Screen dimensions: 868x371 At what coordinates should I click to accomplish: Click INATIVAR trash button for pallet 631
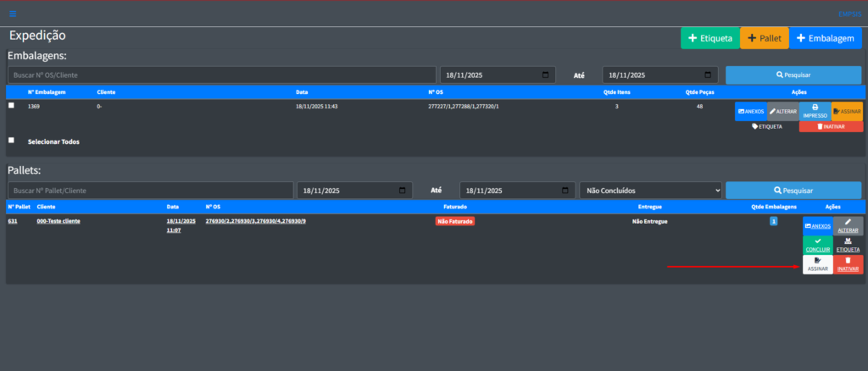click(848, 264)
